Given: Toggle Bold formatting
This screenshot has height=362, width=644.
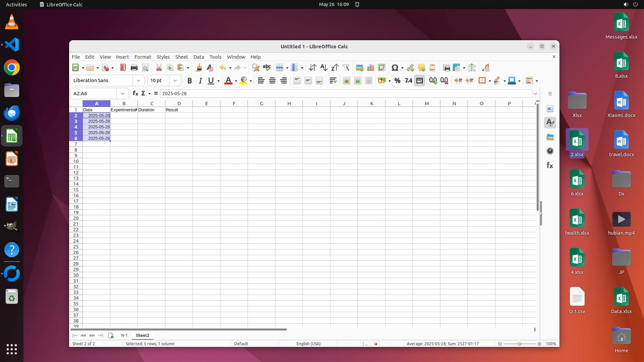Looking at the screenshot, I should click(190, 80).
